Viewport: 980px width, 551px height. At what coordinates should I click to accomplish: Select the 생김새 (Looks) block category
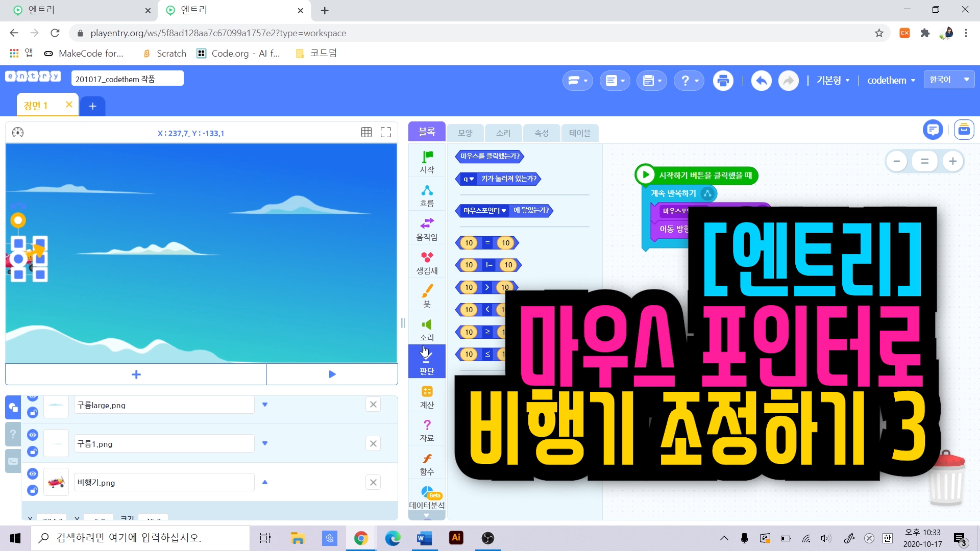click(x=427, y=263)
